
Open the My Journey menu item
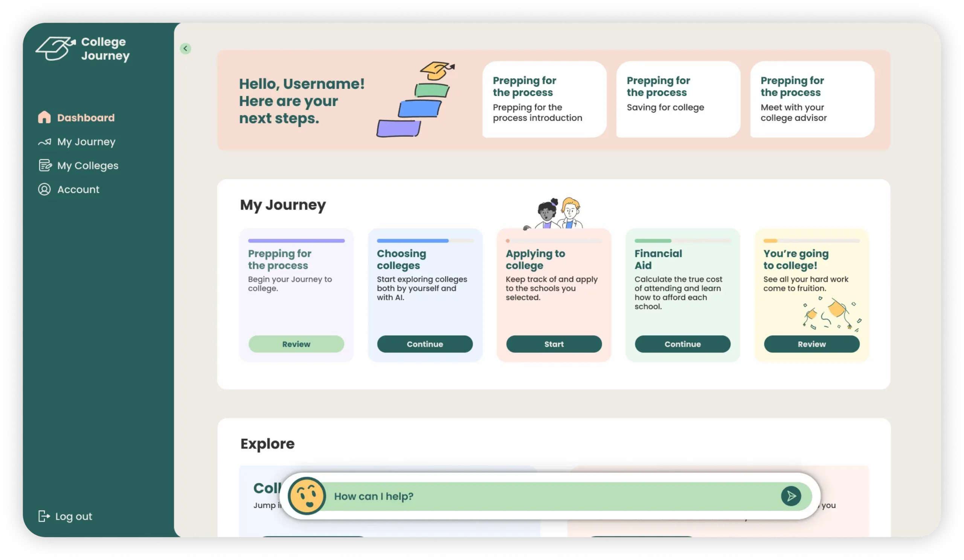86,142
